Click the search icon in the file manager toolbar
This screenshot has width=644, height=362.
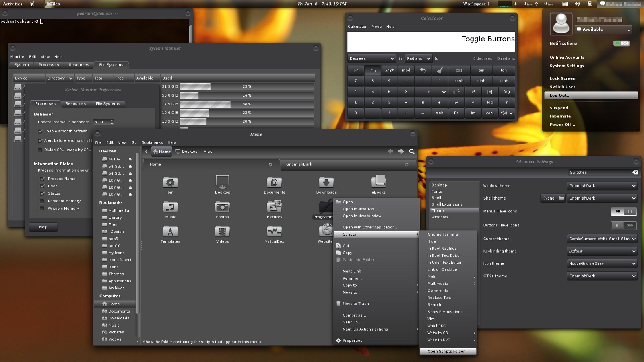coord(412,152)
